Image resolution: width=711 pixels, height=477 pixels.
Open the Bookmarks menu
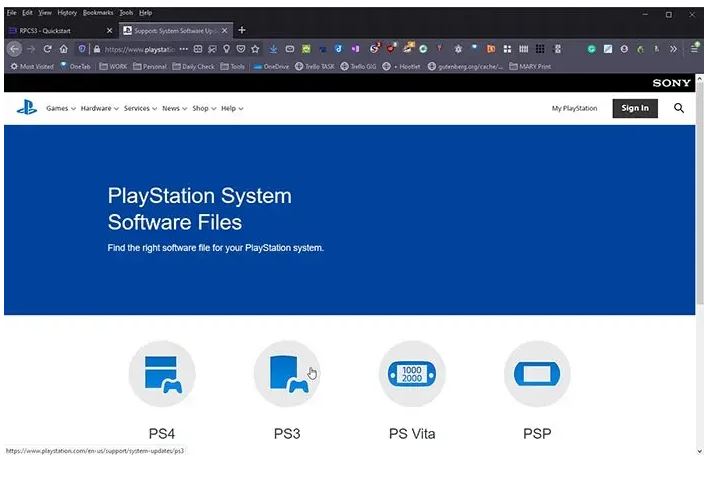click(x=98, y=13)
